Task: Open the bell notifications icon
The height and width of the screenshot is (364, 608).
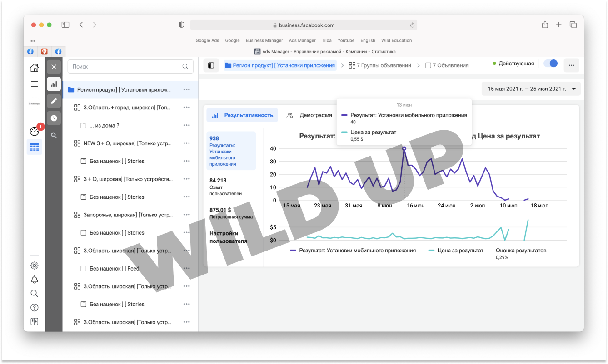Action: [x=35, y=280]
